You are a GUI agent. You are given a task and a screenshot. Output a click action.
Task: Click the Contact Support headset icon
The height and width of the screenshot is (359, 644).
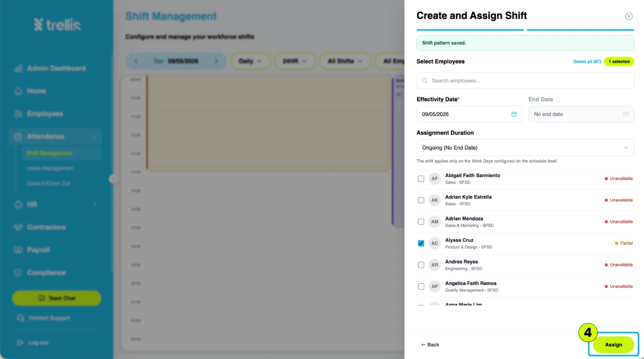21,318
